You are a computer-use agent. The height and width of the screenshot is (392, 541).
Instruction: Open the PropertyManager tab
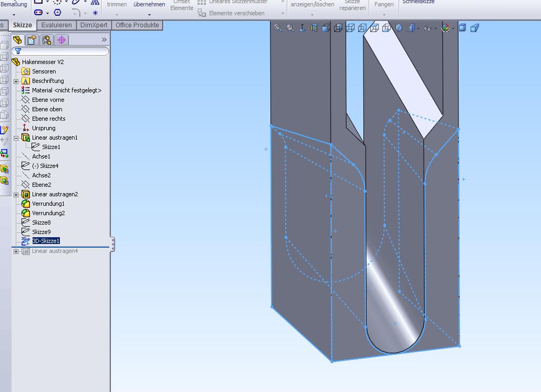coord(32,40)
